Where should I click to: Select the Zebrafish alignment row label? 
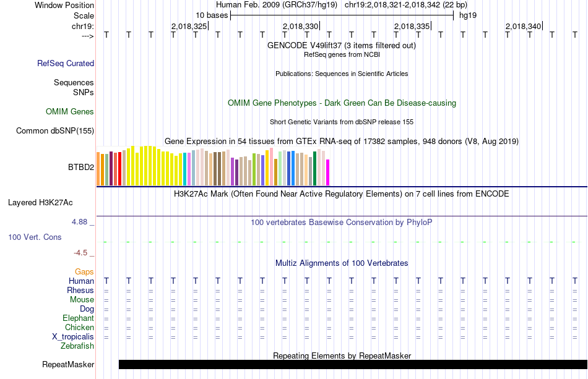pos(77,346)
